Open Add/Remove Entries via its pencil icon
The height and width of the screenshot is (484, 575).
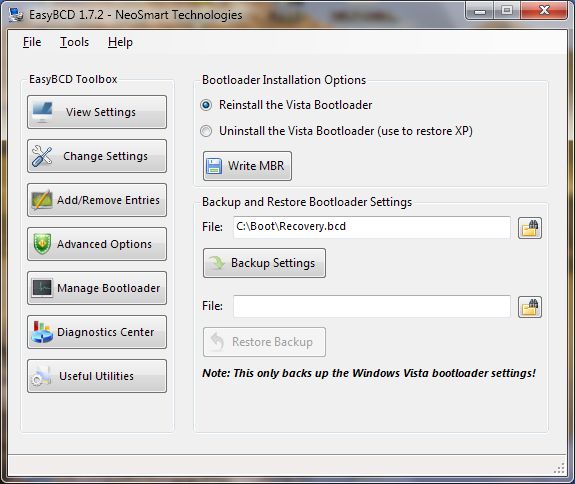coord(42,200)
